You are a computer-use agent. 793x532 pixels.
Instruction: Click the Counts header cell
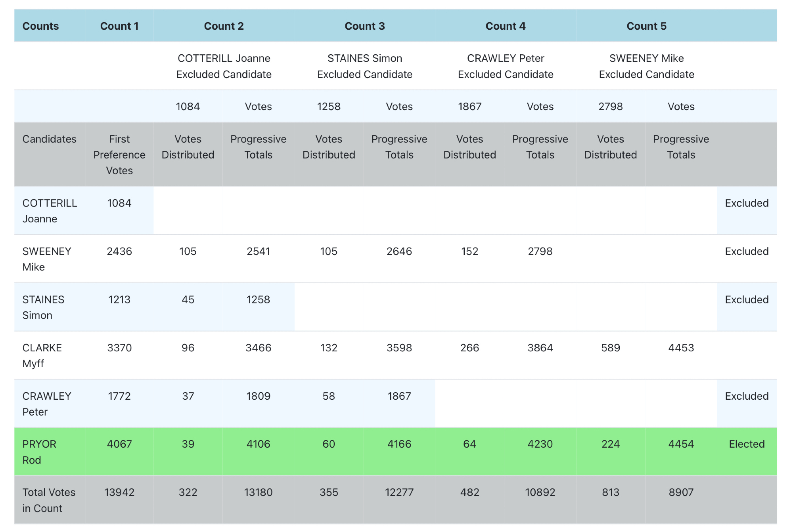point(40,26)
